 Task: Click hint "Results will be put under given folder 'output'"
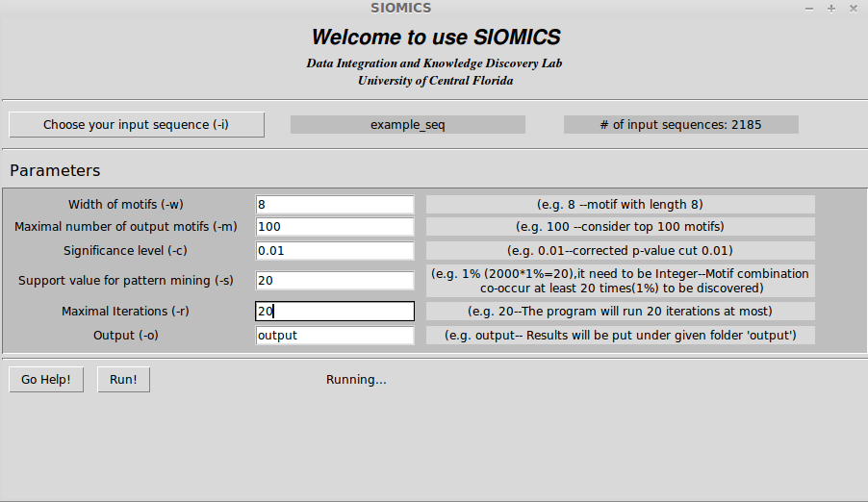click(620, 336)
